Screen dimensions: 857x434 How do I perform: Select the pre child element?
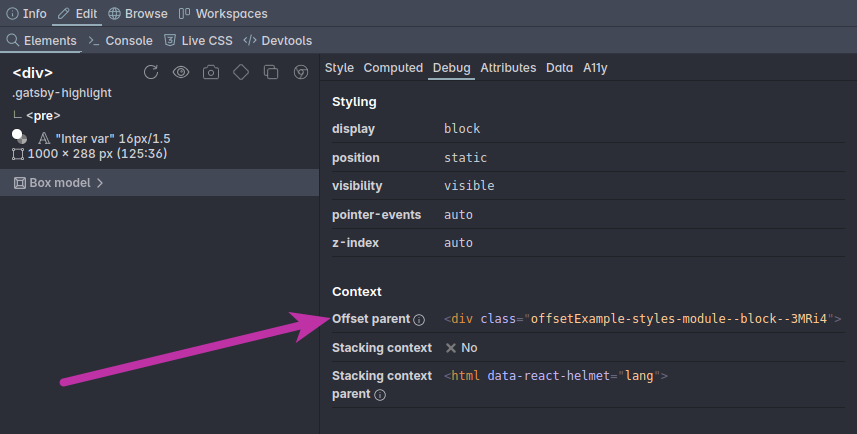43,116
